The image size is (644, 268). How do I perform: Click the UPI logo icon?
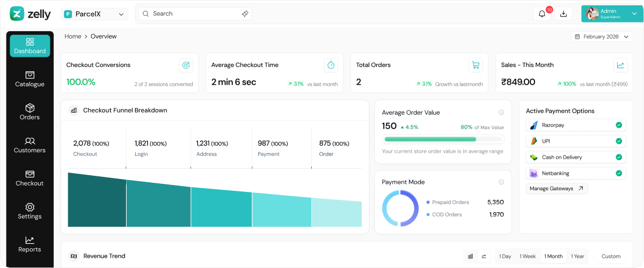[x=534, y=142]
